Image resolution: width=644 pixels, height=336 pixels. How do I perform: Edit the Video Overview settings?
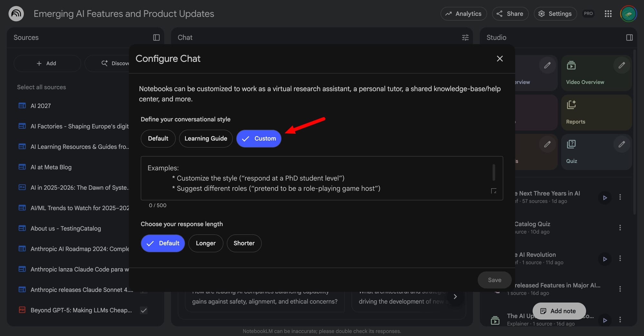[621, 65]
